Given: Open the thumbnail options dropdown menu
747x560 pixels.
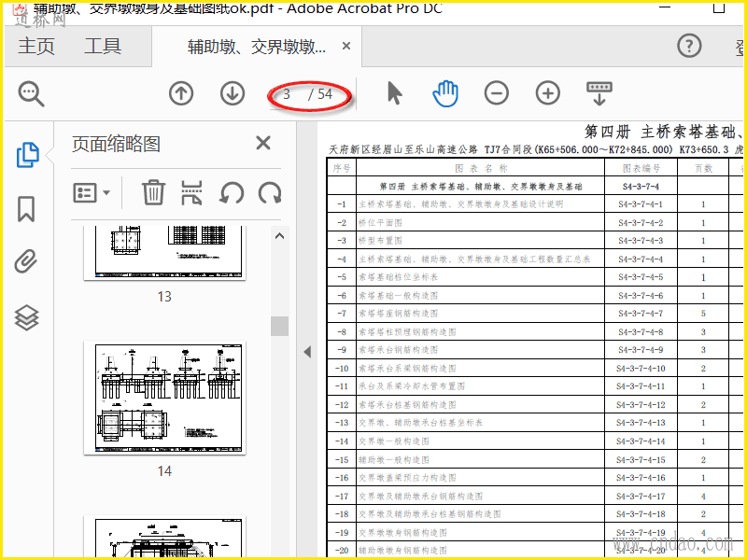Looking at the screenshot, I should pos(92,193).
